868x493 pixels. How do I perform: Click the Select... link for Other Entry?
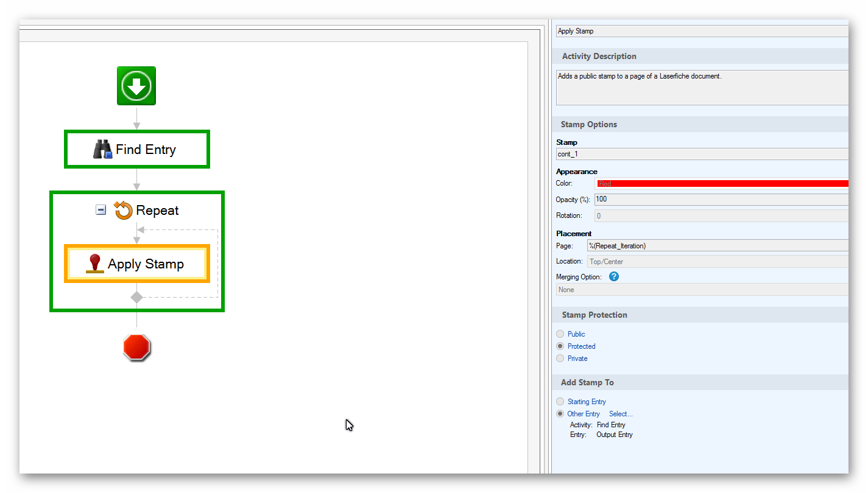[x=621, y=414]
